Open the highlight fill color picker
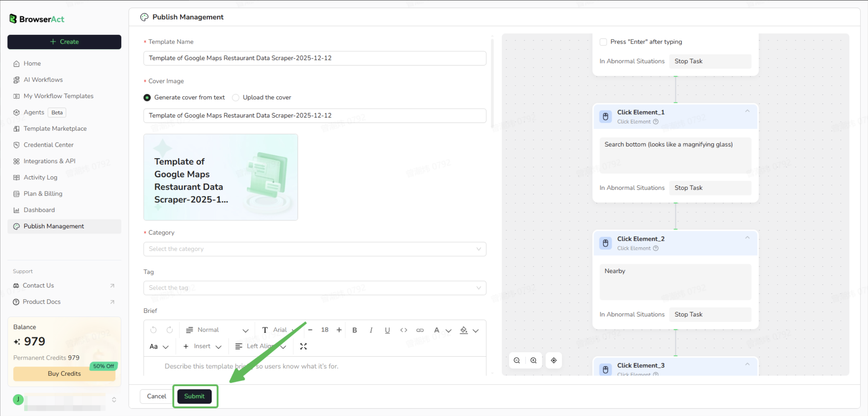868x416 pixels. (464, 330)
